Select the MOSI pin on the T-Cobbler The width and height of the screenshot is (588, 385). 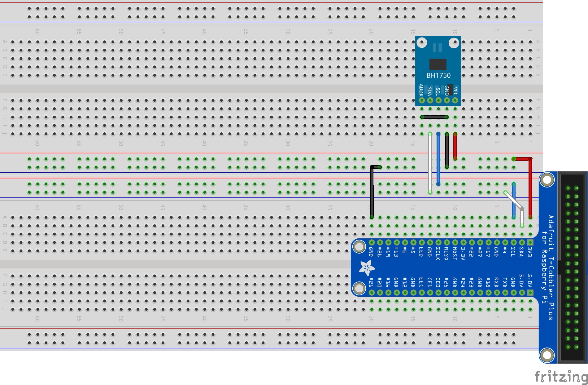455,242
